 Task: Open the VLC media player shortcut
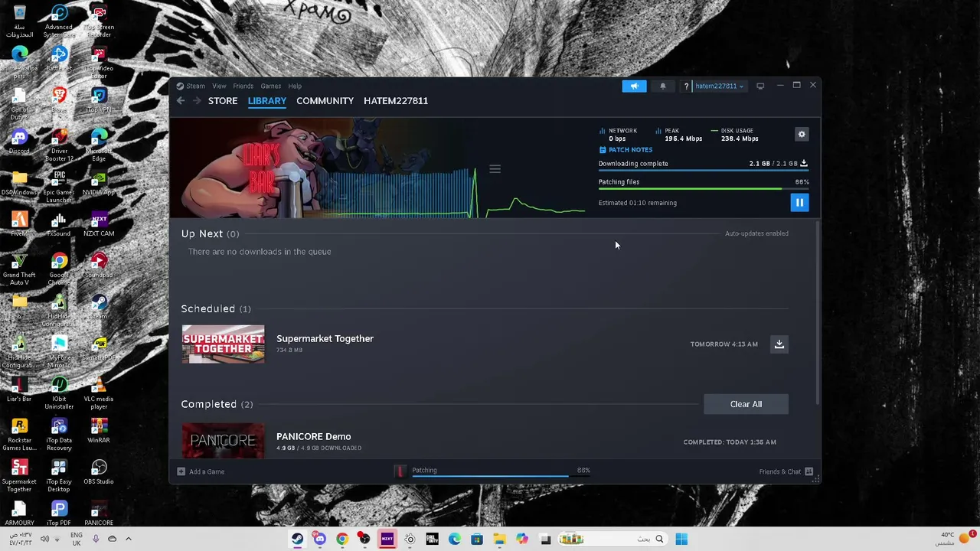(x=99, y=390)
